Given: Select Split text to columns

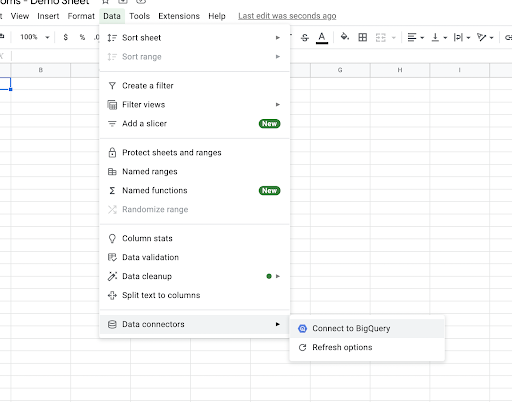Looking at the screenshot, I should (x=195, y=295).
